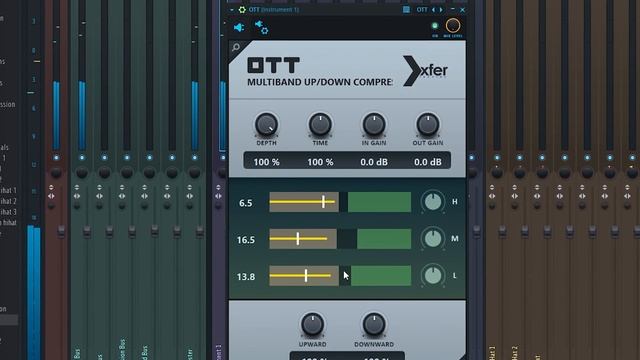640x360 pixels.
Task: Invert polarity on Hat 1 track
Action: click(x=492, y=187)
